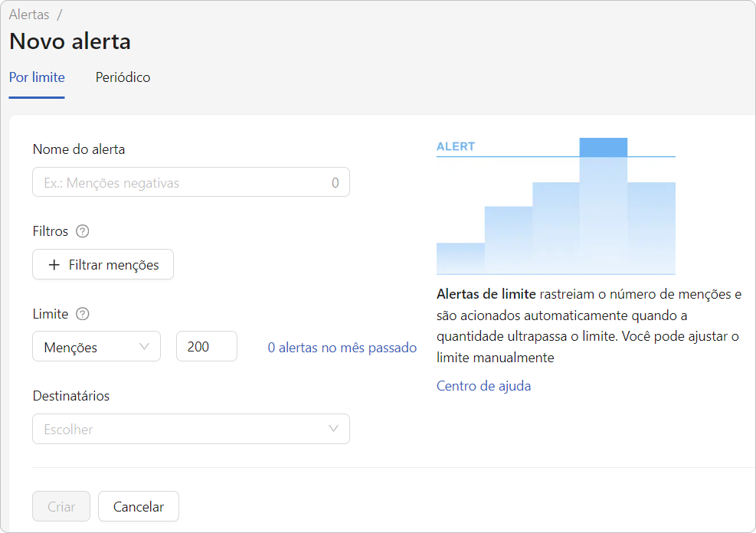The image size is (756, 533).
Task: Click the highlighted bar above ALERT line
Action: pos(603,147)
